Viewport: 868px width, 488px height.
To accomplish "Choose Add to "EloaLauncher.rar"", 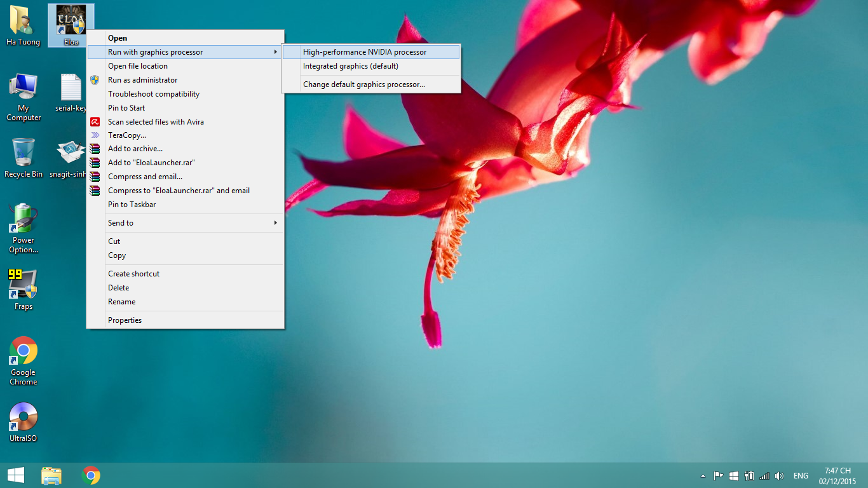I will [185, 163].
